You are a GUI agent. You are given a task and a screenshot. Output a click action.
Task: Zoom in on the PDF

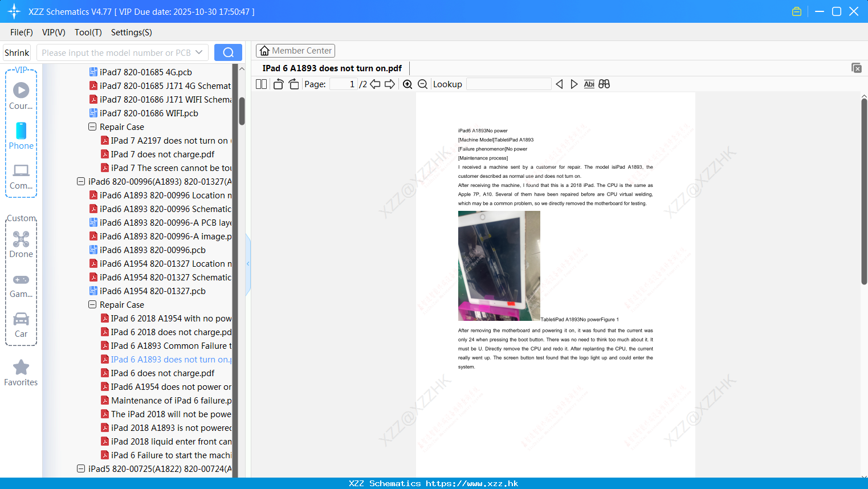coord(407,84)
